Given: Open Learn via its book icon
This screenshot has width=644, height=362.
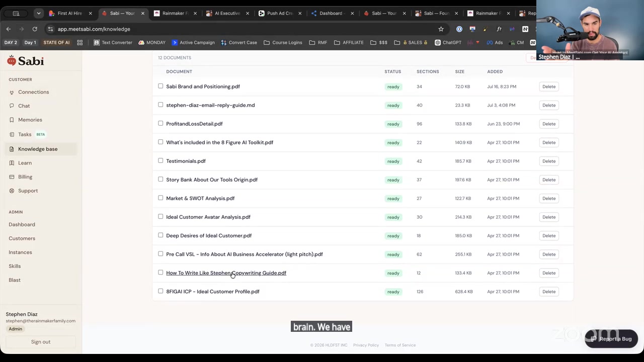Looking at the screenshot, I should click(12, 163).
